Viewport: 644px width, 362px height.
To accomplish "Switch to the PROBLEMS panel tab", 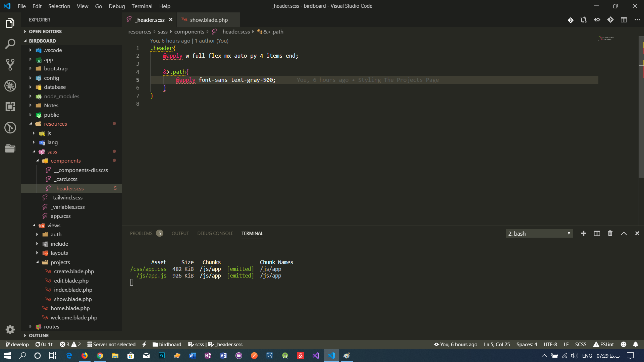I will [x=146, y=233].
